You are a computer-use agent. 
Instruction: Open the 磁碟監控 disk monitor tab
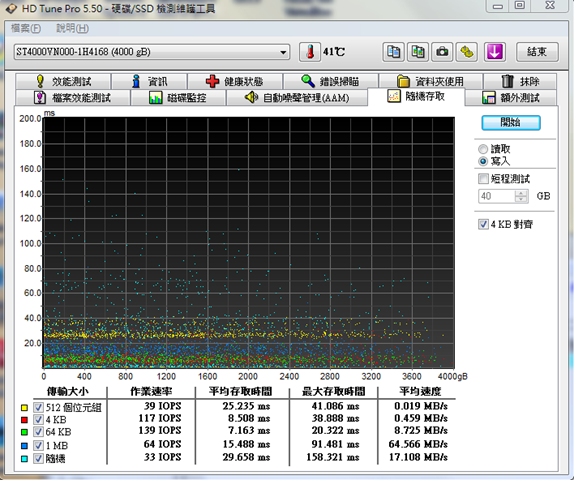[x=178, y=98]
